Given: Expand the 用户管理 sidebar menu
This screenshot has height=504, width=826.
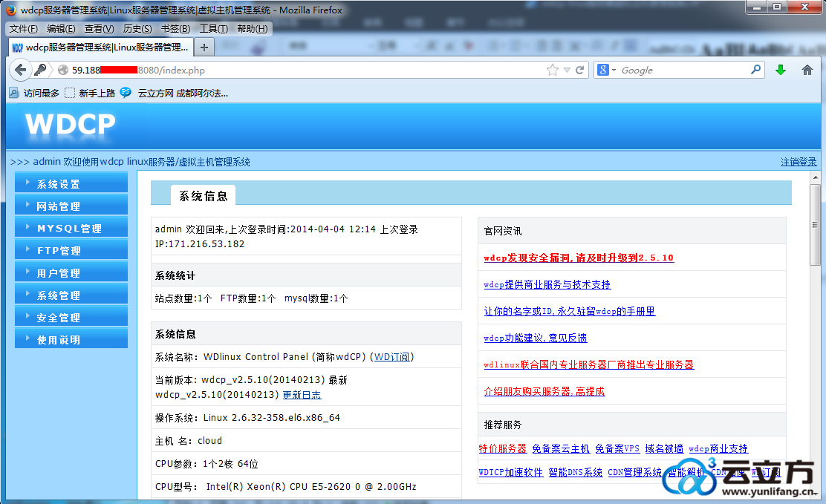Looking at the screenshot, I should [71, 273].
